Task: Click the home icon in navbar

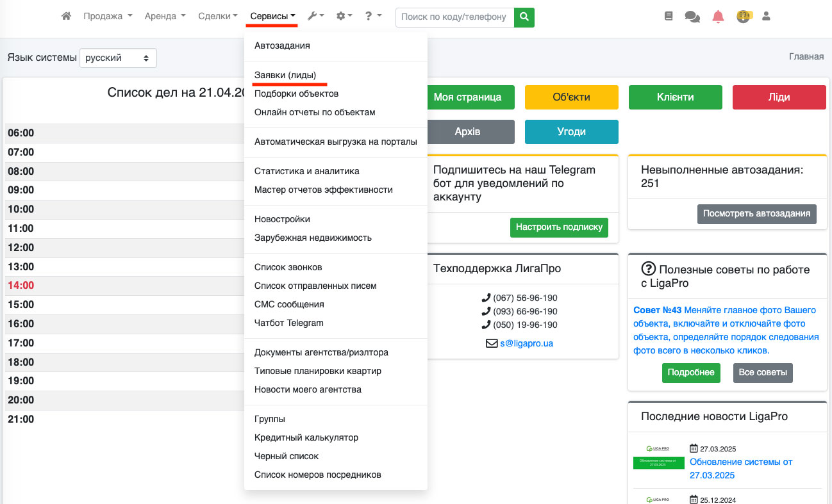Action: point(66,16)
